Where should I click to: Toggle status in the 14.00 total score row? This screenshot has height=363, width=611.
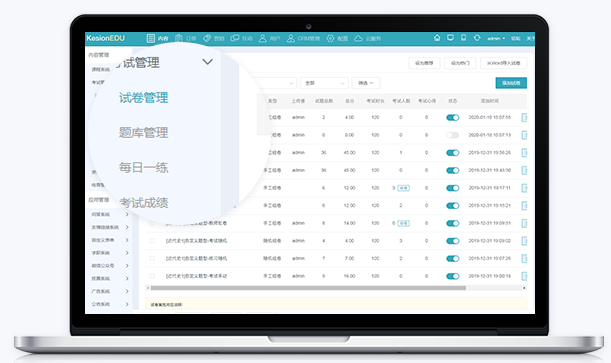click(x=452, y=223)
